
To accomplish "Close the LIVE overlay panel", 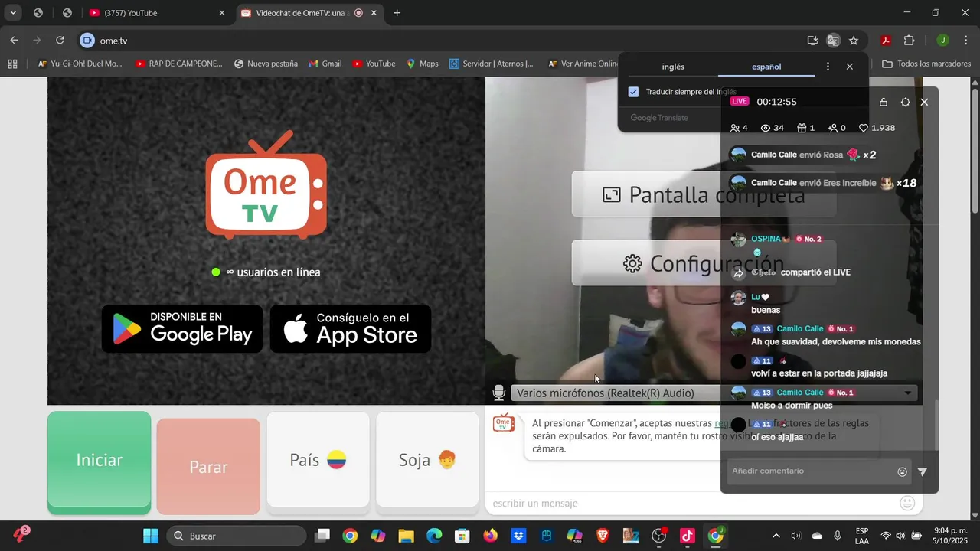I will click(924, 102).
